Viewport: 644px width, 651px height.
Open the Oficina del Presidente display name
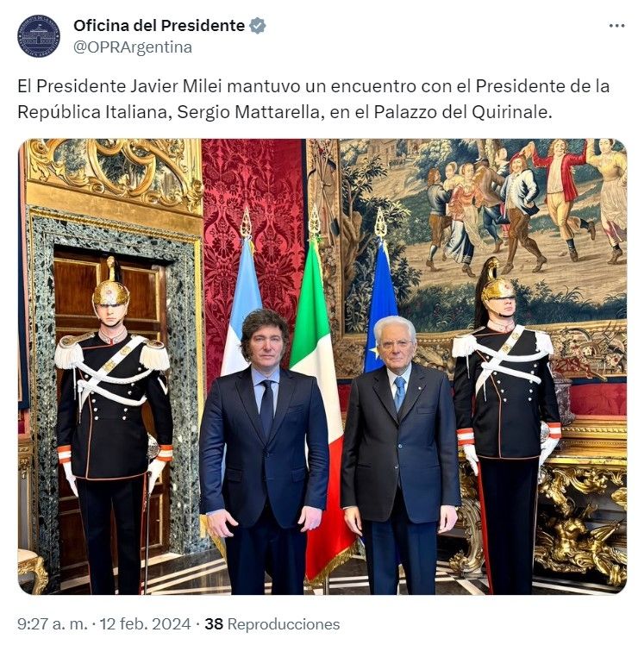click(159, 26)
